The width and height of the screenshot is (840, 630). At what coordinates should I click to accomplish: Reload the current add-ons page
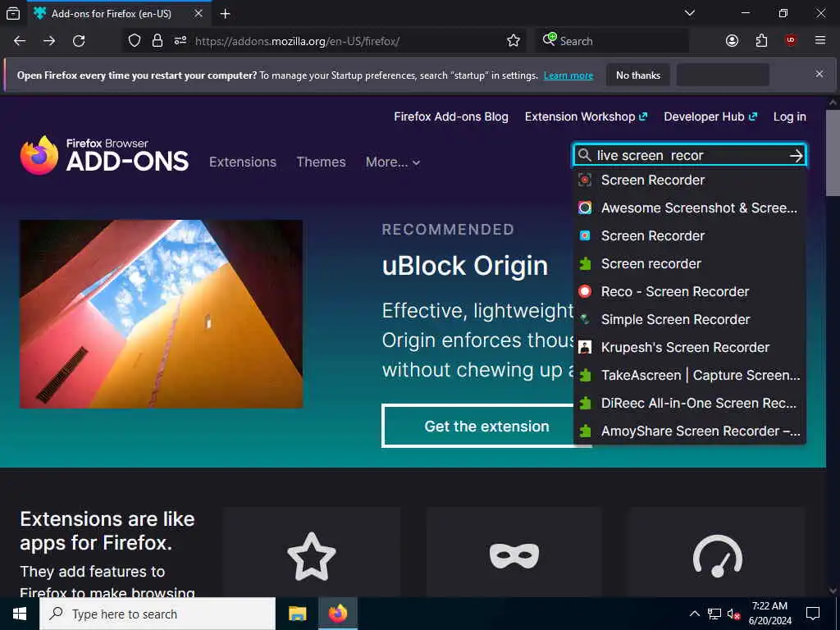[x=79, y=41]
